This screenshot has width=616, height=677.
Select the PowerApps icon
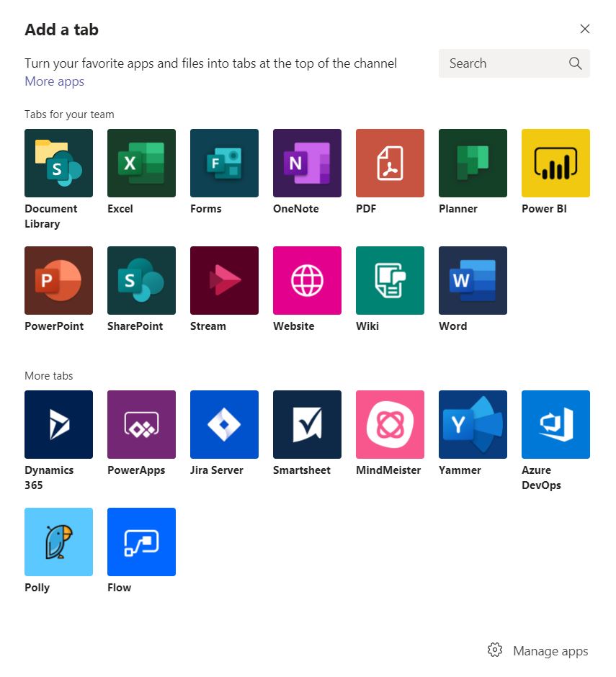pyautogui.click(x=142, y=424)
